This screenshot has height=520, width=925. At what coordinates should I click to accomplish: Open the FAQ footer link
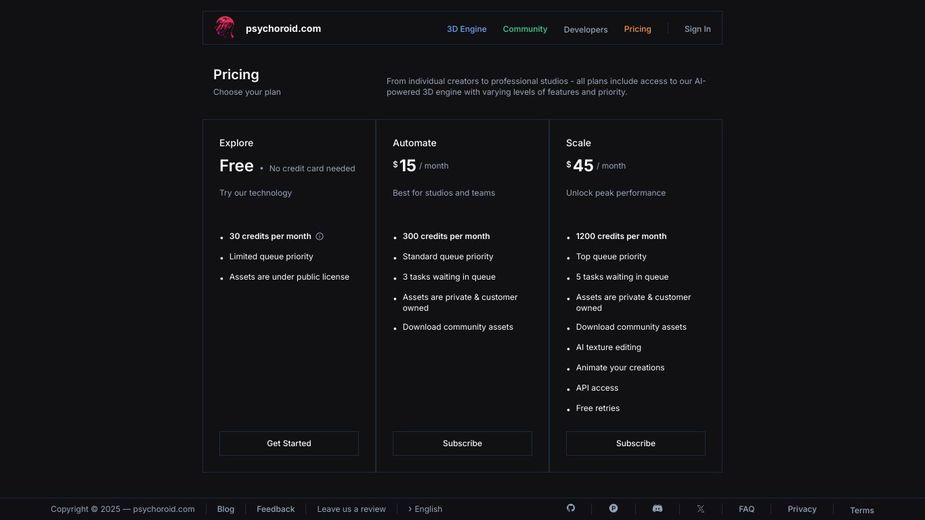[x=747, y=509]
